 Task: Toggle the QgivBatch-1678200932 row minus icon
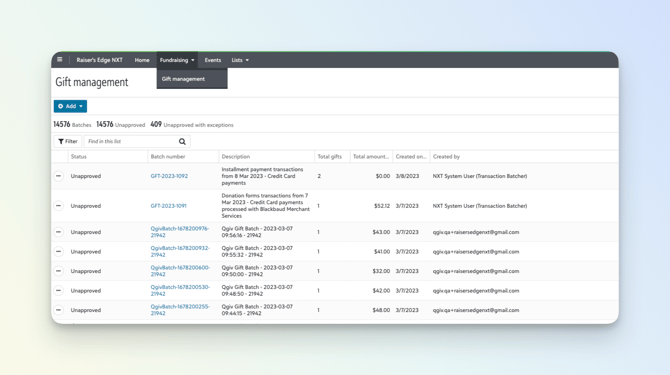coord(59,252)
